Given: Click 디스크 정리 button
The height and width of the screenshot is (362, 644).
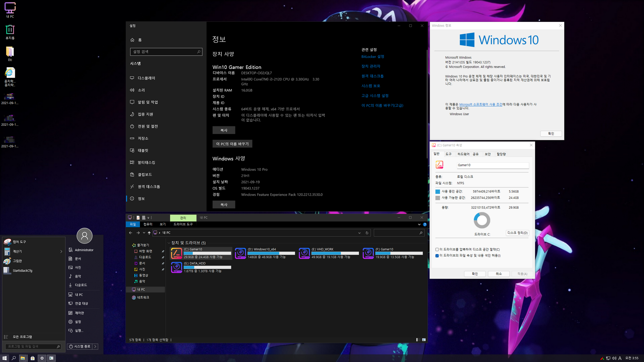Looking at the screenshot, I should [517, 233].
